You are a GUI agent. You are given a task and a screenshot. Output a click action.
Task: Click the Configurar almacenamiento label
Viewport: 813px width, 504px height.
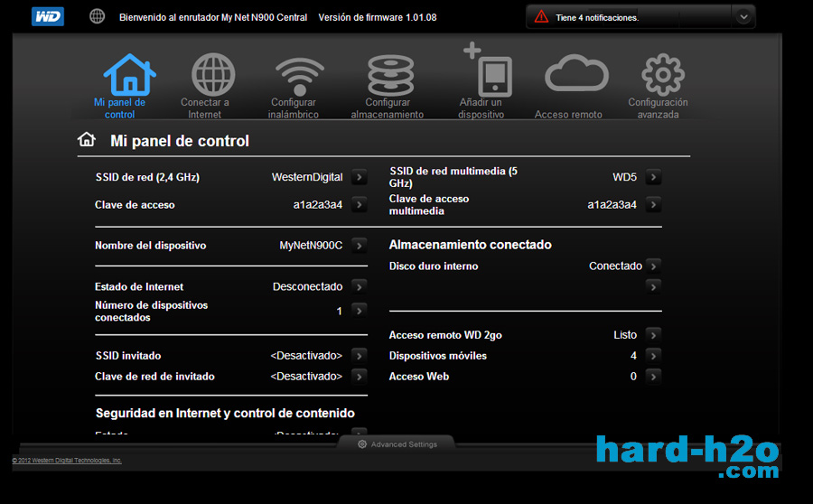pyautogui.click(x=388, y=108)
